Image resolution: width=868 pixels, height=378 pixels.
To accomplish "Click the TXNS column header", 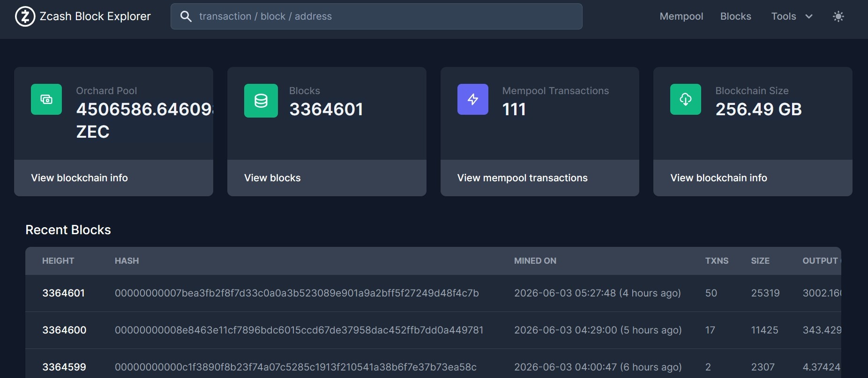I will pos(717,261).
